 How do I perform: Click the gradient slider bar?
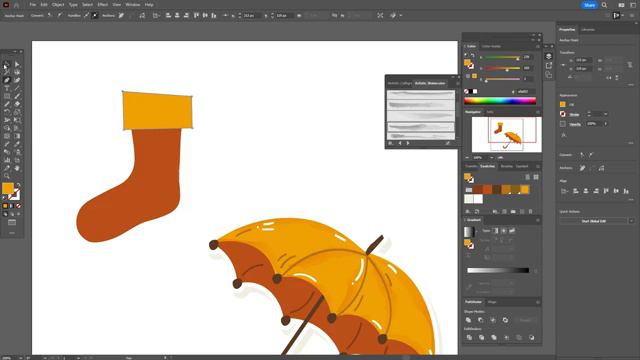(x=498, y=270)
